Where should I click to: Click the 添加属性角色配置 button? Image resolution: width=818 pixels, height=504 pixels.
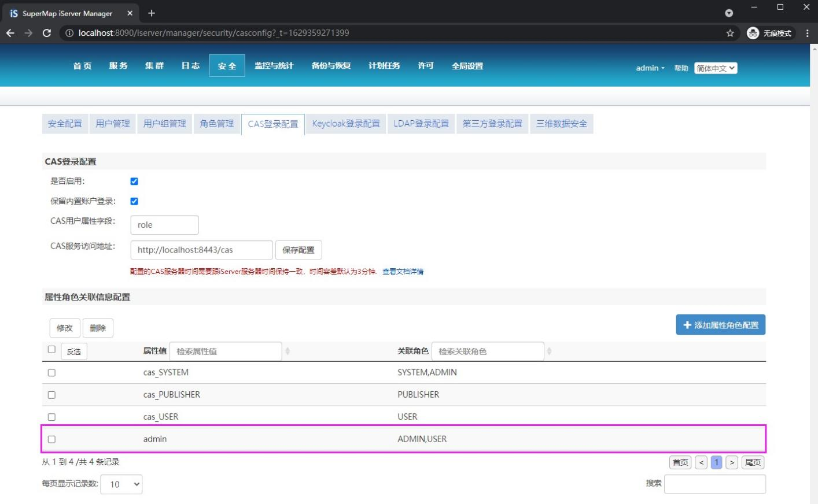tap(721, 325)
